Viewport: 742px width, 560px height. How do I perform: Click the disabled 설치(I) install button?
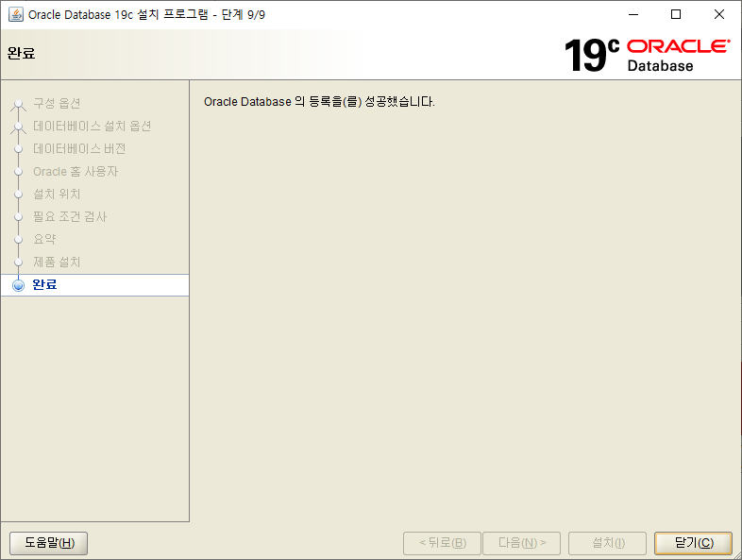click(x=608, y=543)
